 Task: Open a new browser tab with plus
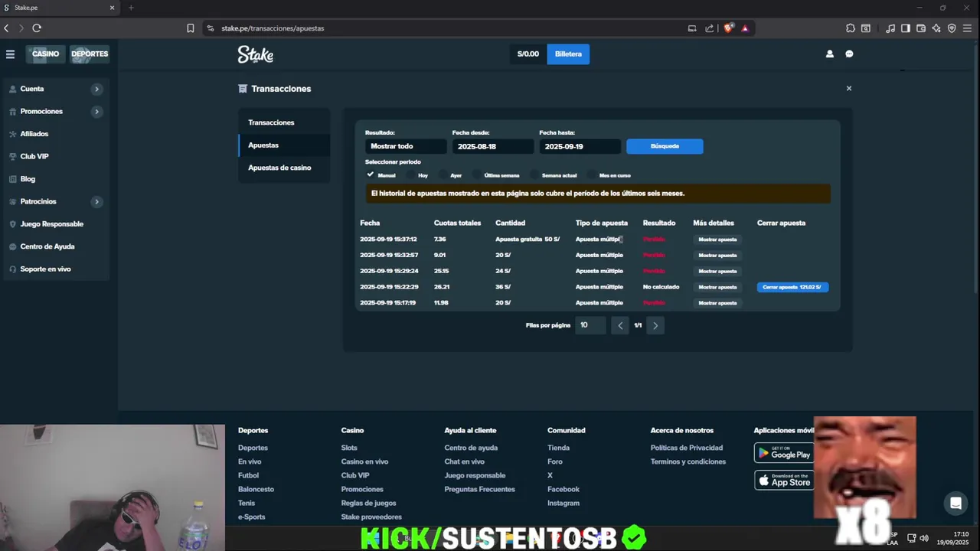131,8
